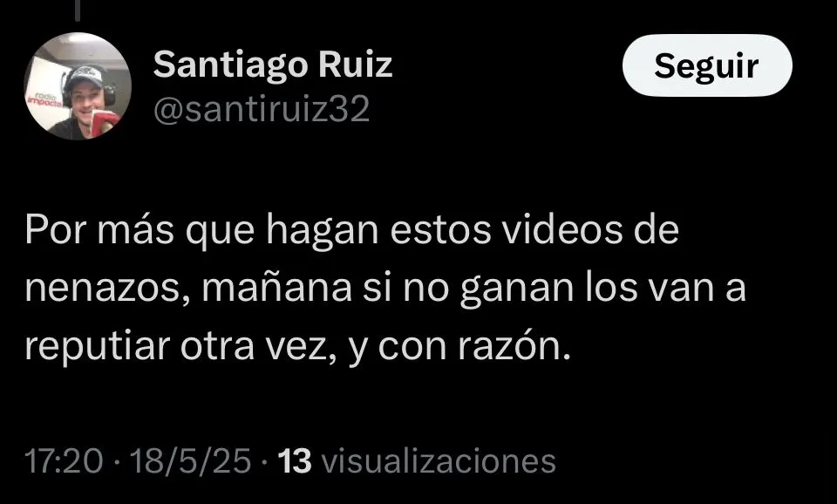Click the 18/5/25 date
This screenshot has width=837, height=504.
tap(190, 460)
